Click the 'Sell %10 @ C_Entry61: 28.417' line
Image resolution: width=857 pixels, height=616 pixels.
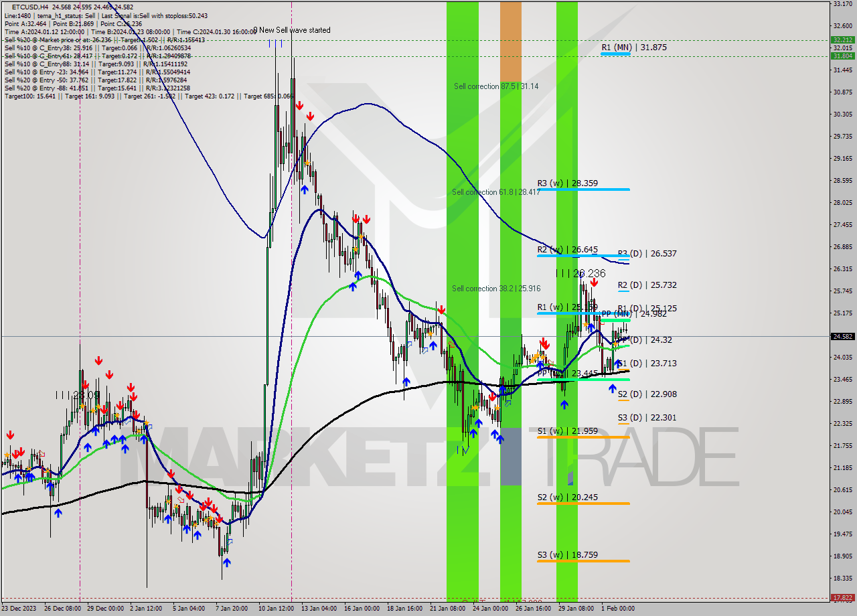(x=98, y=56)
